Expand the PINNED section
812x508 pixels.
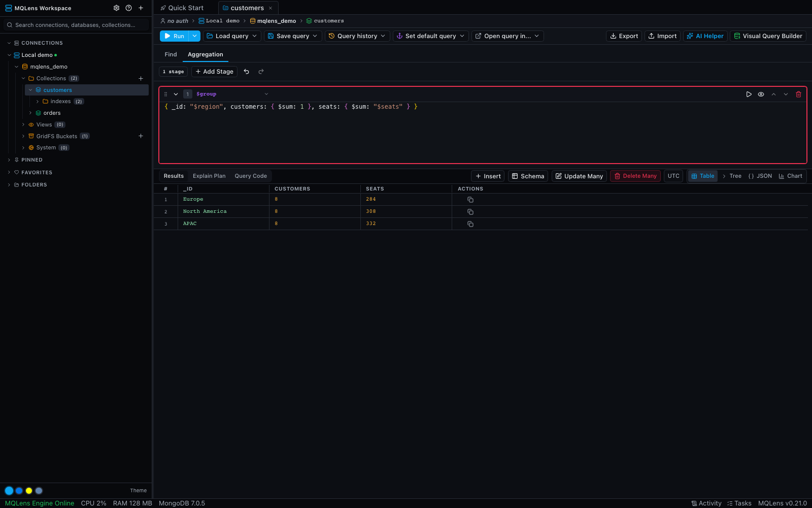coord(9,160)
